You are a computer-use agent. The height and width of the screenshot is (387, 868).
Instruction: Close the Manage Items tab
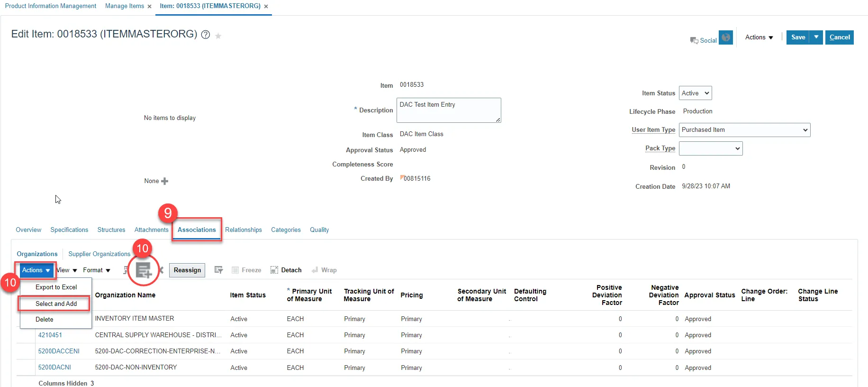[149, 7]
